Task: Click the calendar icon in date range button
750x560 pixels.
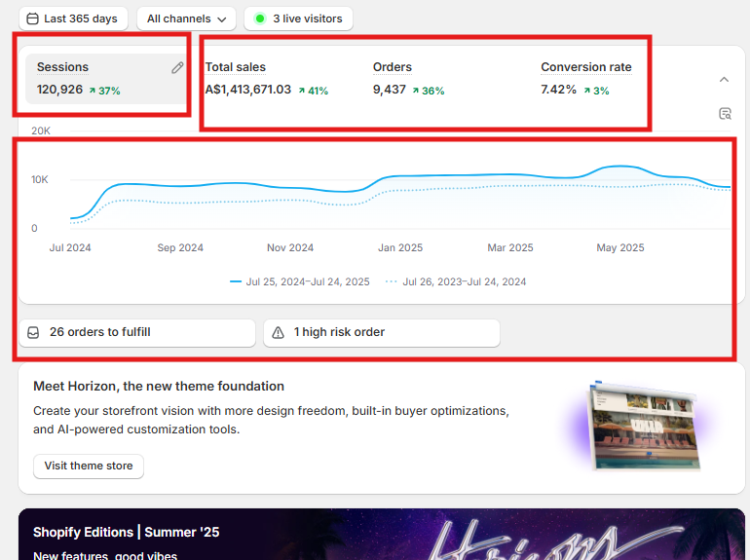Action: 32,19
